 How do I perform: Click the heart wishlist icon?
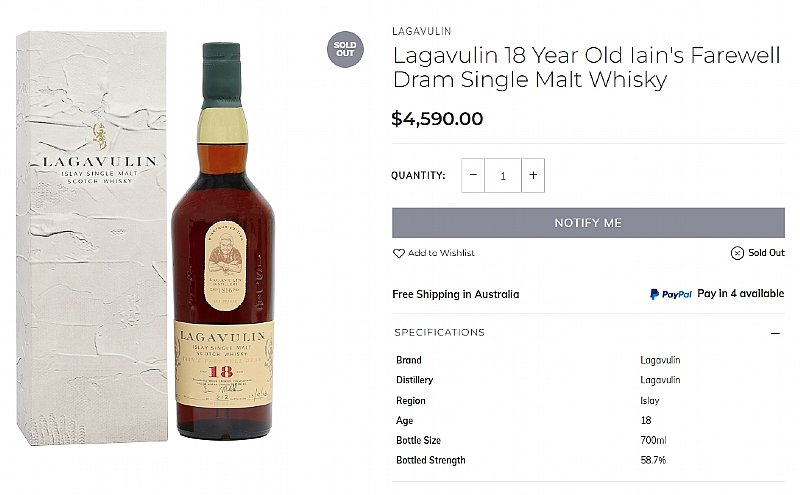pyautogui.click(x=398, y=253)
